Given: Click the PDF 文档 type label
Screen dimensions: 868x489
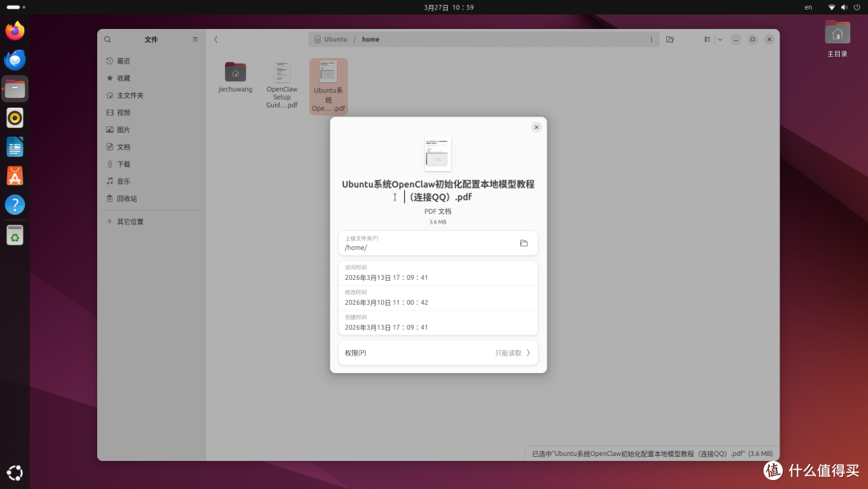Looking at the screenshot, I should (x=437, y=212).
